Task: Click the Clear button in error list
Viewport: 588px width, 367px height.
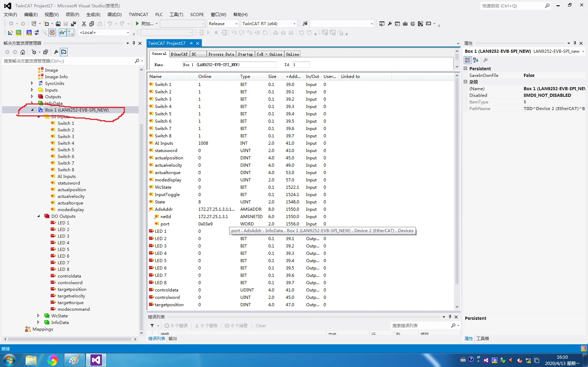Action: (x=261, y=326)
